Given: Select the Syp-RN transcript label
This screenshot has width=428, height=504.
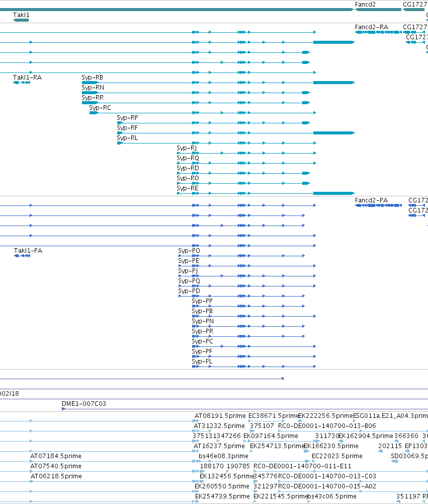Looking at the screenshot, I should [93, 88].
